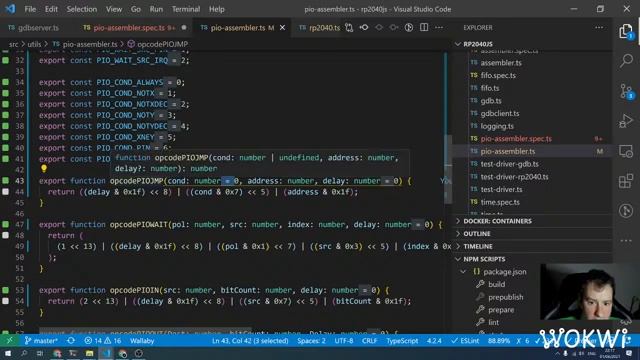Click the 4.2.4 TypeScript version button
Viewport: 640px width, 360px height.
pos(434,340)
